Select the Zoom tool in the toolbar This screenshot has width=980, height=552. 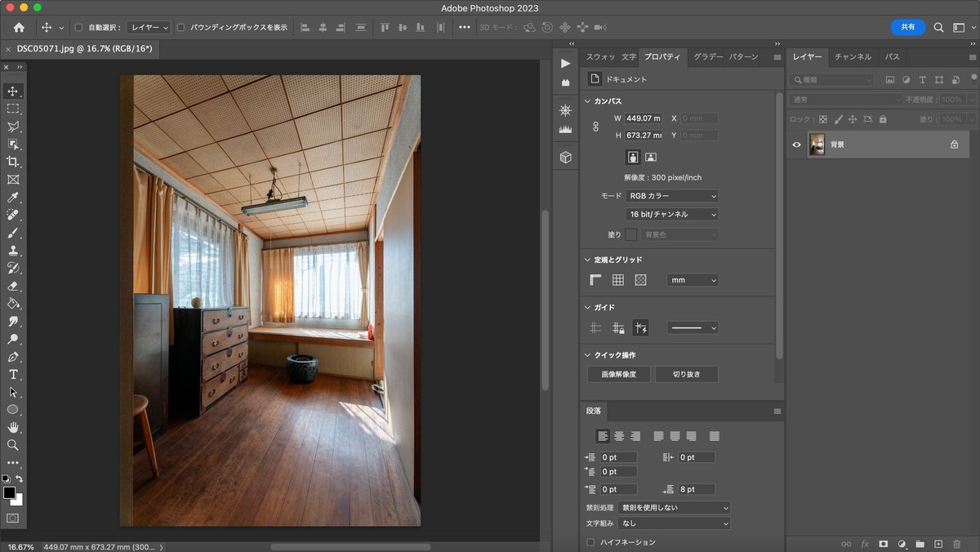coord(13,445)
